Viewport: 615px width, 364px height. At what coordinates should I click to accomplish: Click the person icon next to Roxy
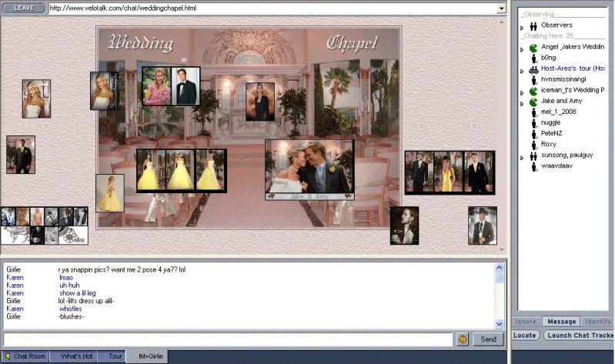533,144
